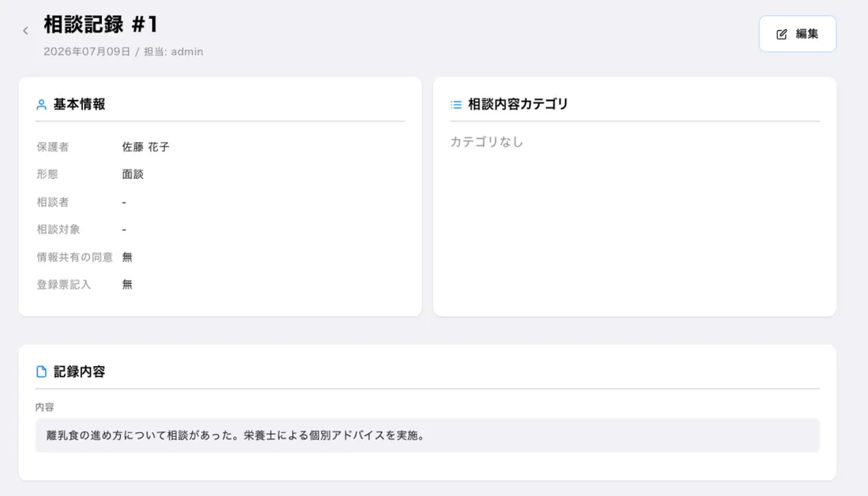Click the カテゴリなし text
The height and width of the screenshot is (496, 868).
pos(487,142)
